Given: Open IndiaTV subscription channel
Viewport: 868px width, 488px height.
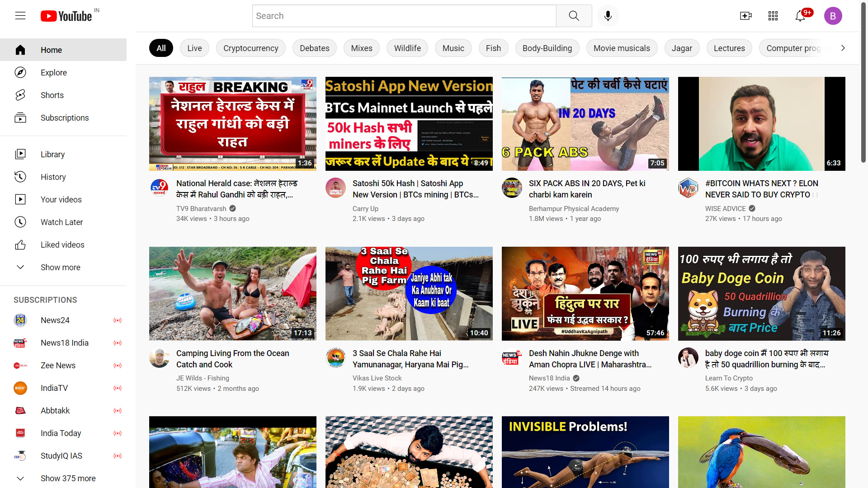Looking at the screenshot, I should 63,388.
